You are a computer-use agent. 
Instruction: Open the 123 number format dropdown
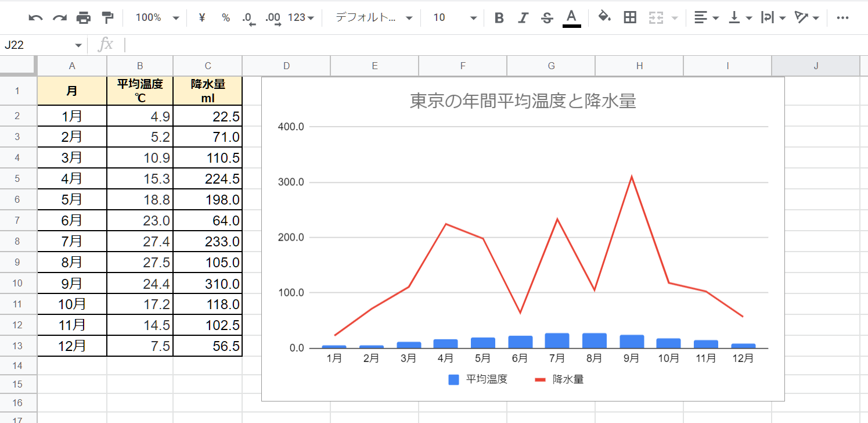[303, 18]
